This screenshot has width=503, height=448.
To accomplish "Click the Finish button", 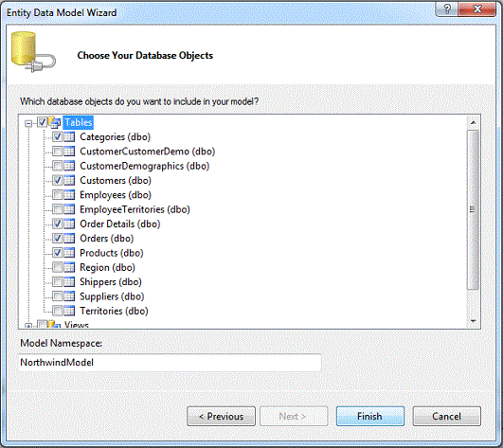I will [370, 416].
